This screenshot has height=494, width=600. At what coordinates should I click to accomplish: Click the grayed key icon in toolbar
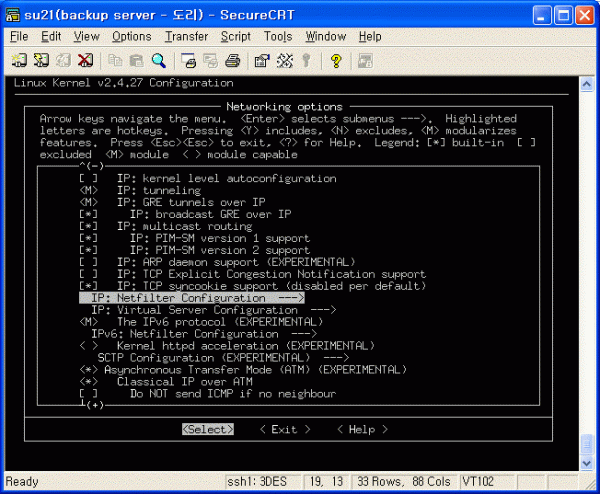click(x=306, y=60)
